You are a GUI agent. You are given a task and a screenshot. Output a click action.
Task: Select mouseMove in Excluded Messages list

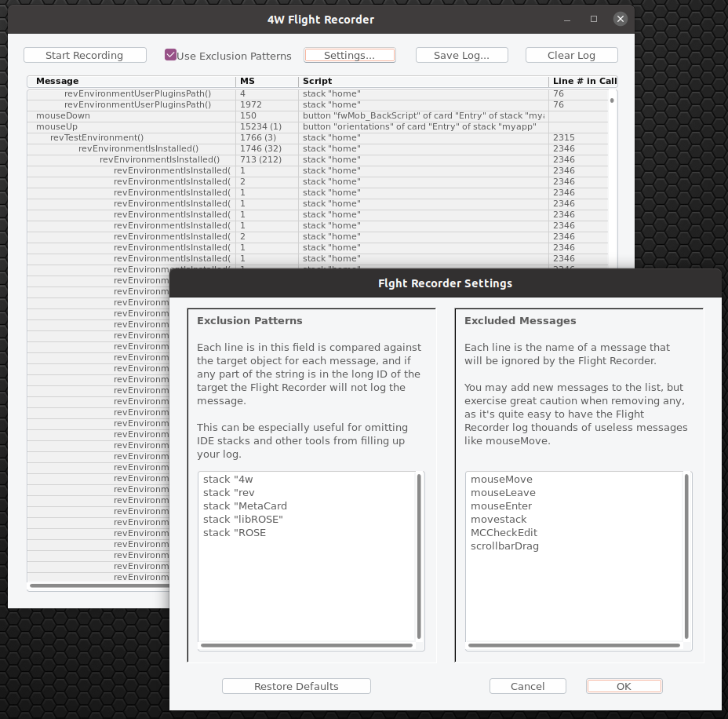501,479
